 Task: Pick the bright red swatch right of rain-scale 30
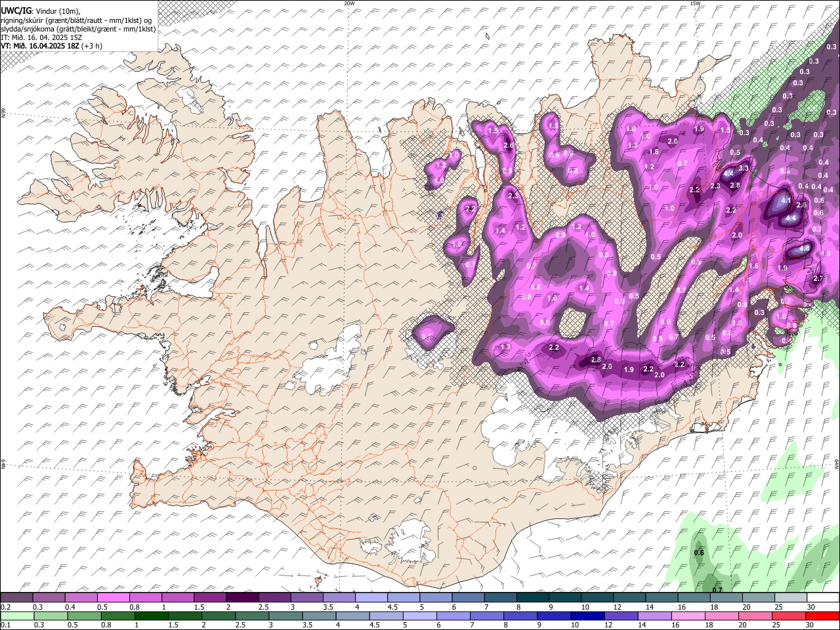pos(822,616)
